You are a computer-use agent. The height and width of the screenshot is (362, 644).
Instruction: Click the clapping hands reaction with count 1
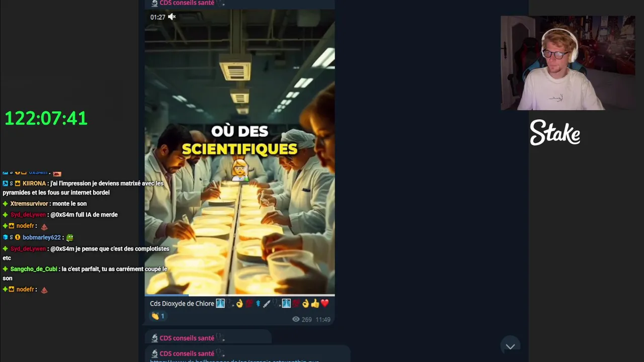158,316
